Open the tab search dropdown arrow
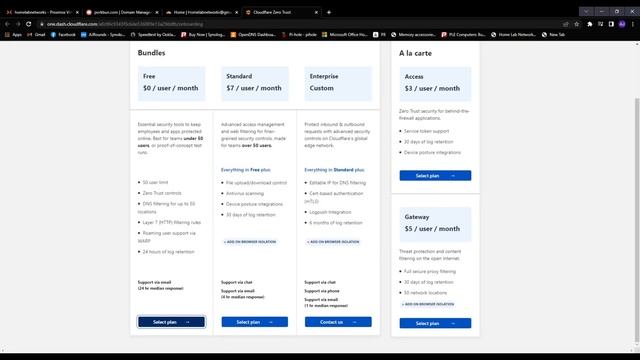The width and height of the screenshot is (640, 360). click(x=586, y=12)
